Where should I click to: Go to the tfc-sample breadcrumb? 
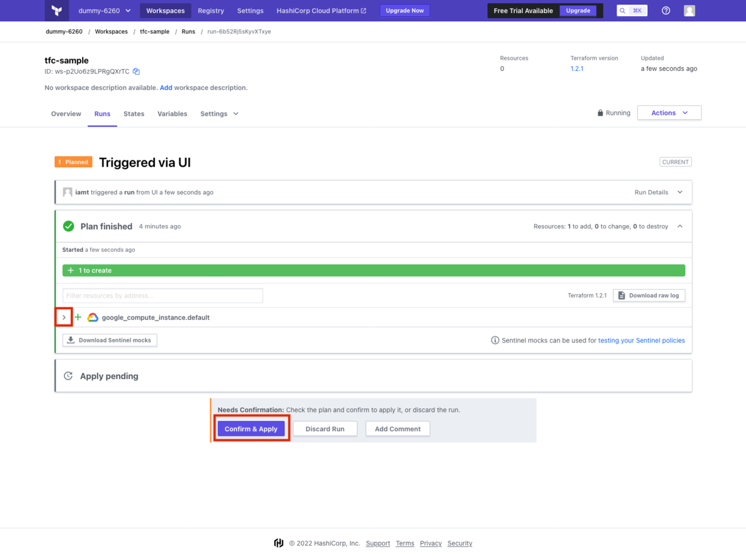(155, 32)
